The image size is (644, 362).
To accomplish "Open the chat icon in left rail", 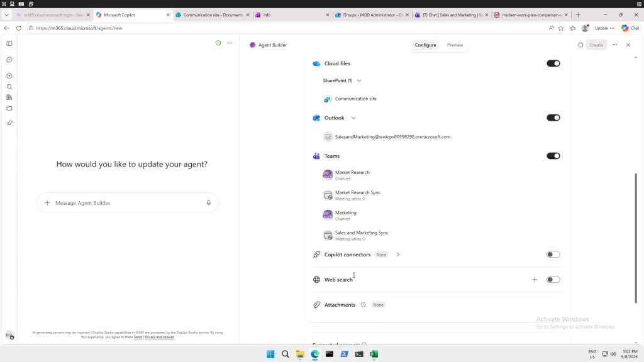I will [9, 60].
